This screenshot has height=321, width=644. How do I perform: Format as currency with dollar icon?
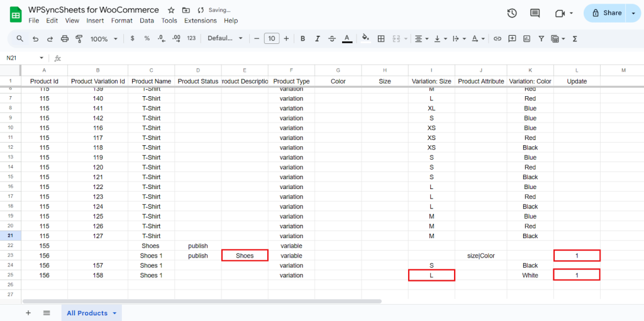(132, 38)
